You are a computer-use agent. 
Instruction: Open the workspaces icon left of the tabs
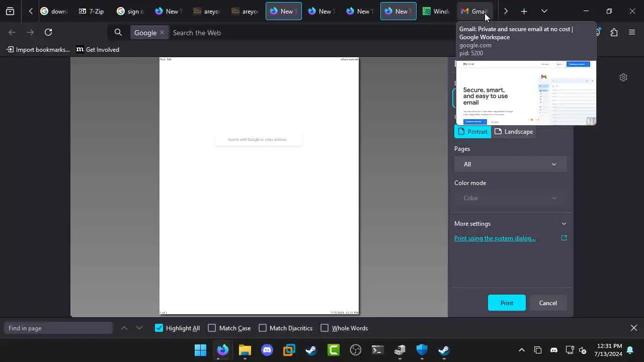click(x=10, y=11)
